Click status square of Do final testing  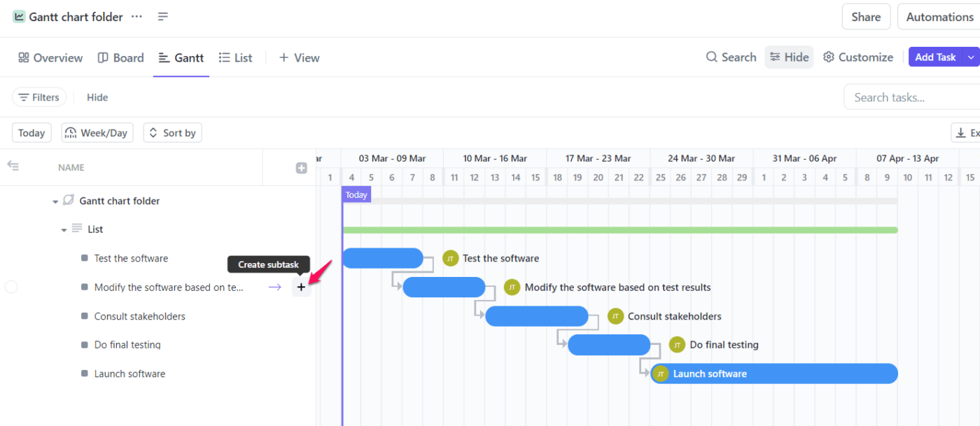pos(85,345)
